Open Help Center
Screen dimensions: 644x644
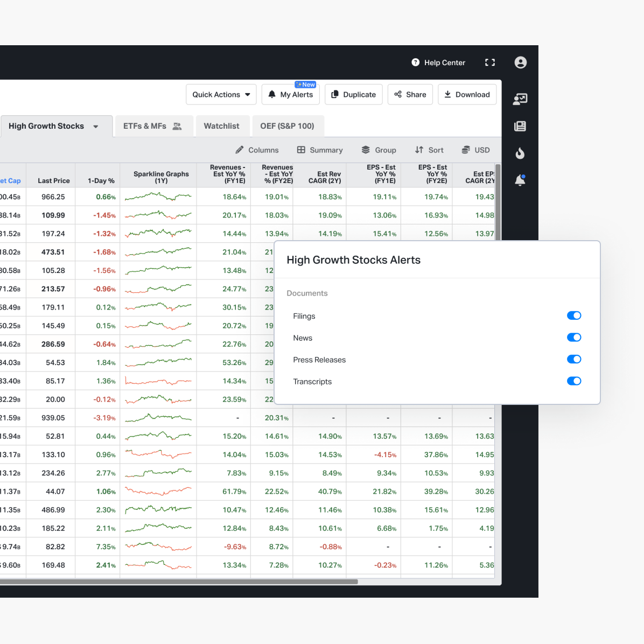click(438, 62)
